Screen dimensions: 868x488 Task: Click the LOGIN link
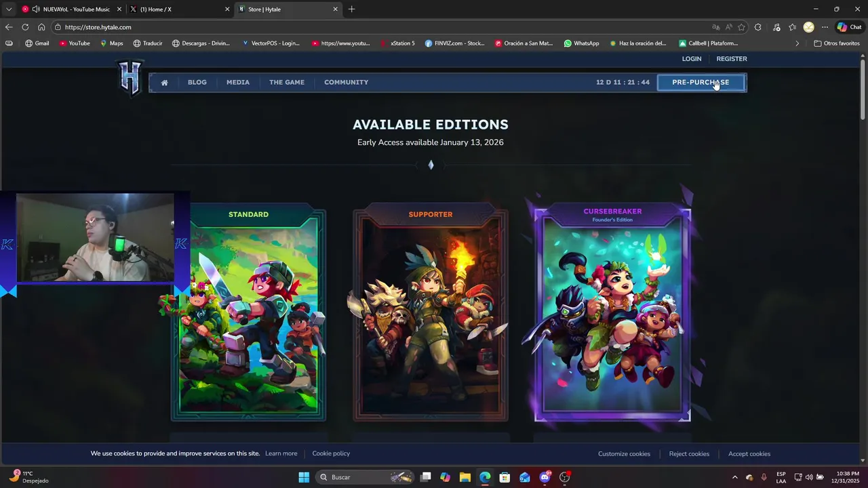(x=692, y=59)
